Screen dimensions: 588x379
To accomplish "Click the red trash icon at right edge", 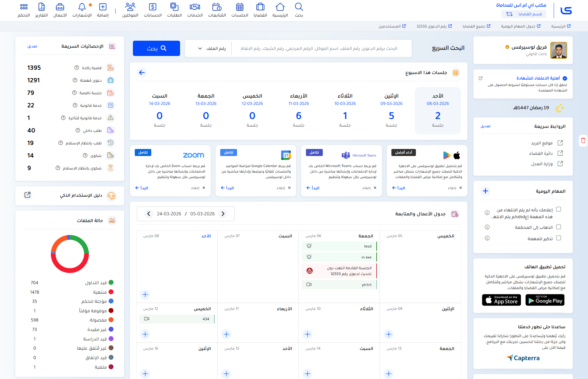I will coord(583,140).
